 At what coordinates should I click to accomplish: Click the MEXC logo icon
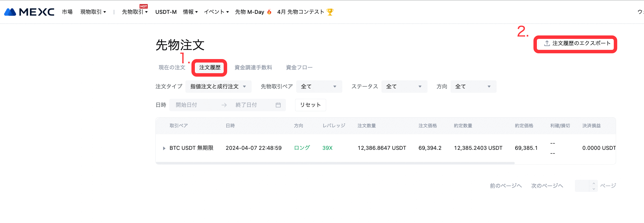click(10, 12)
